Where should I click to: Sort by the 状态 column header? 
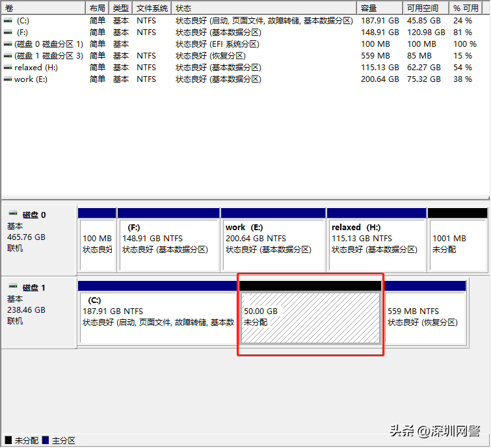point(264,8)
